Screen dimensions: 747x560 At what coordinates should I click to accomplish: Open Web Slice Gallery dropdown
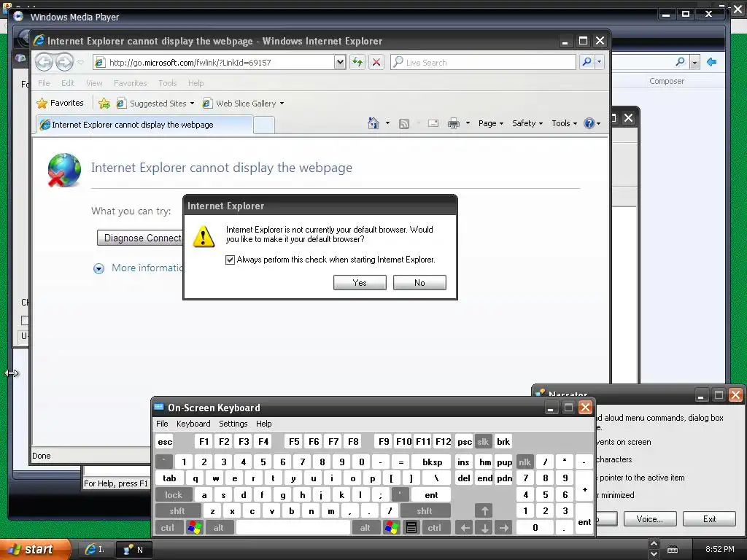(282, 104)
